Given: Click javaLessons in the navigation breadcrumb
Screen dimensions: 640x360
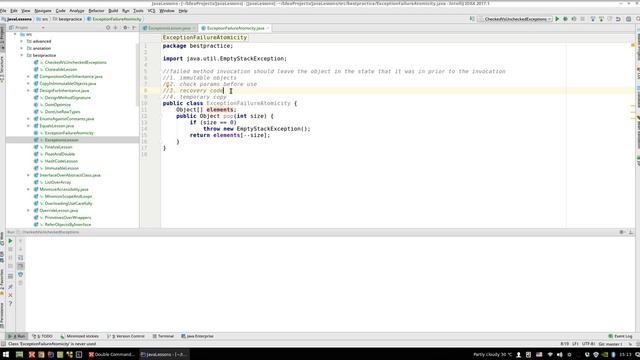Looking at the screenshot, I should (17, 19).
